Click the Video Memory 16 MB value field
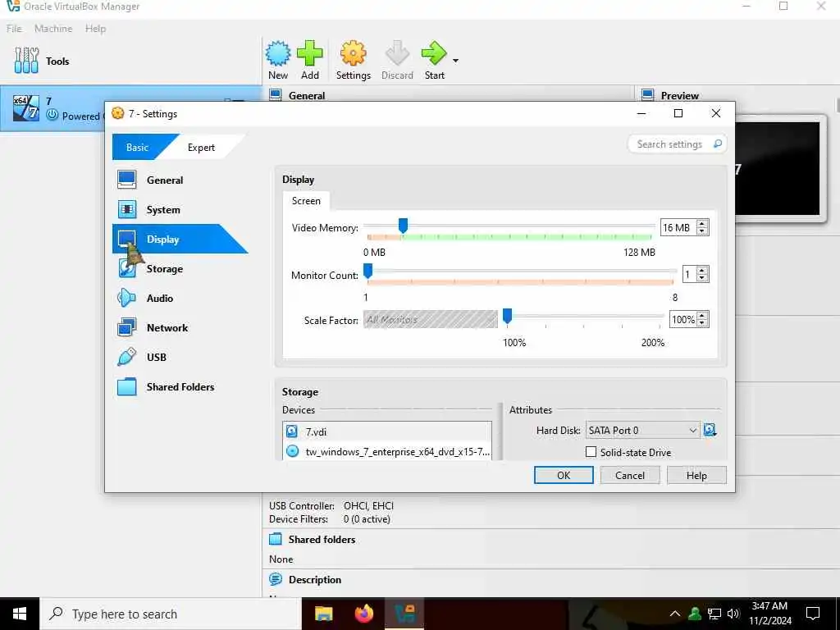The height and width of the screenshot is (630, 840). click(x=677, y=228)
